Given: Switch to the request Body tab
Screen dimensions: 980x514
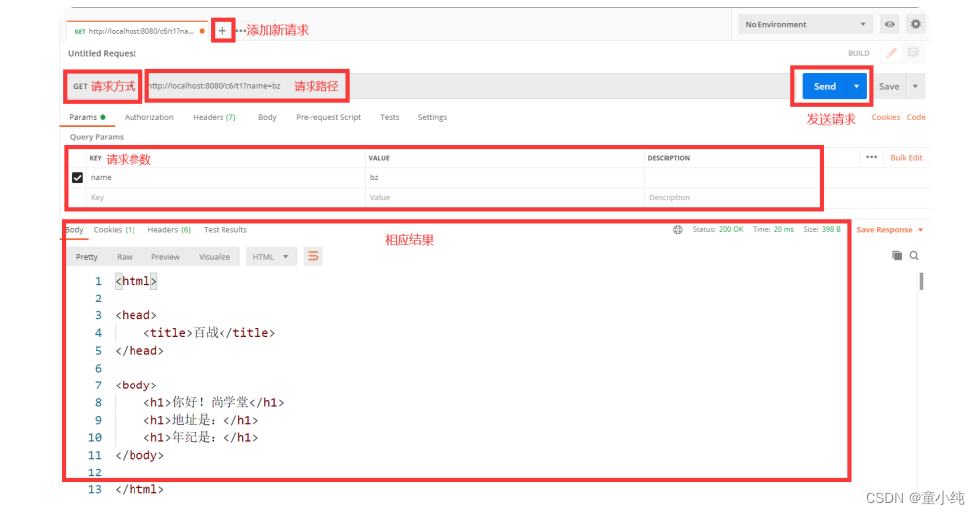Looking at the screenshot, I should click(267, 117).
